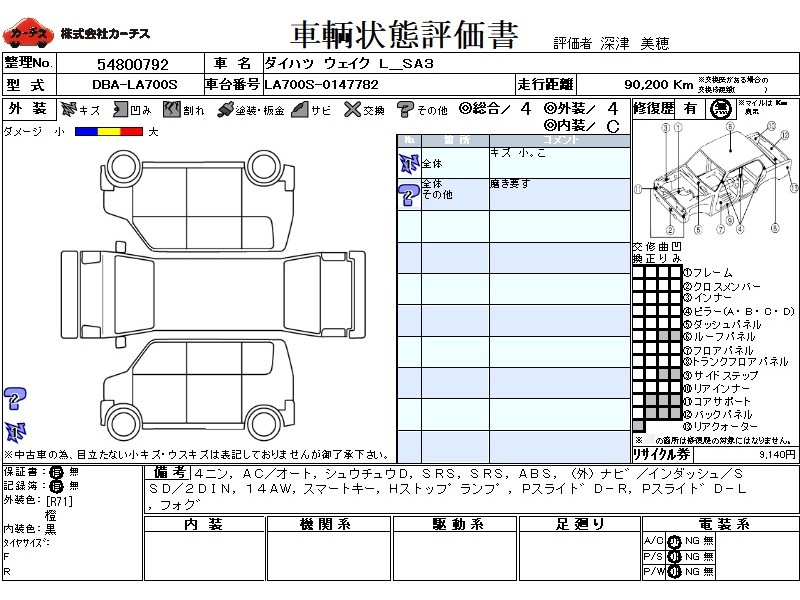
Task: Click the 機関系 section header
Action: coord(328,524)
